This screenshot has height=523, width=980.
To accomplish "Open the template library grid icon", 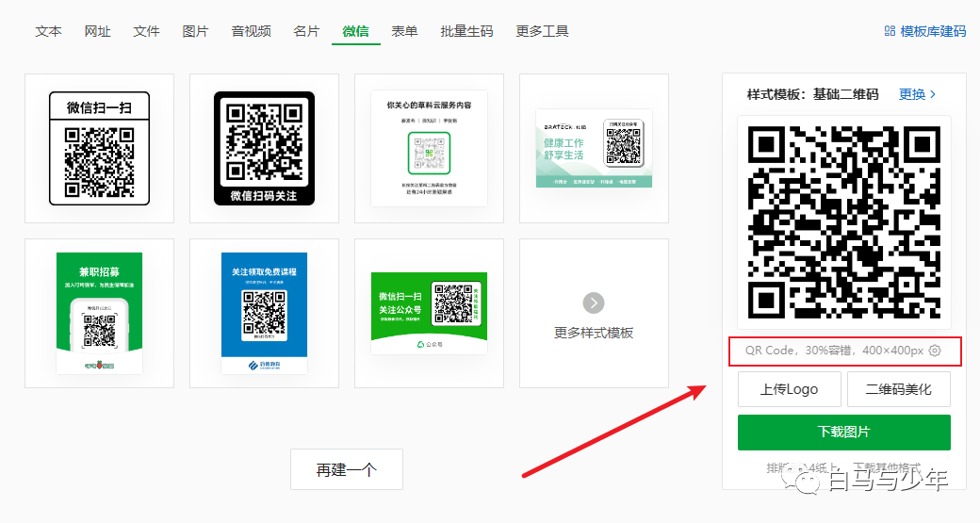I will coord(890,30).
